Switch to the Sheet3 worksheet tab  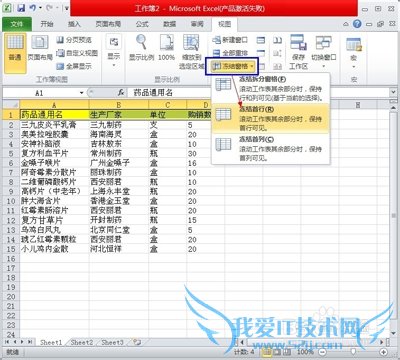(x=112, y=342)
